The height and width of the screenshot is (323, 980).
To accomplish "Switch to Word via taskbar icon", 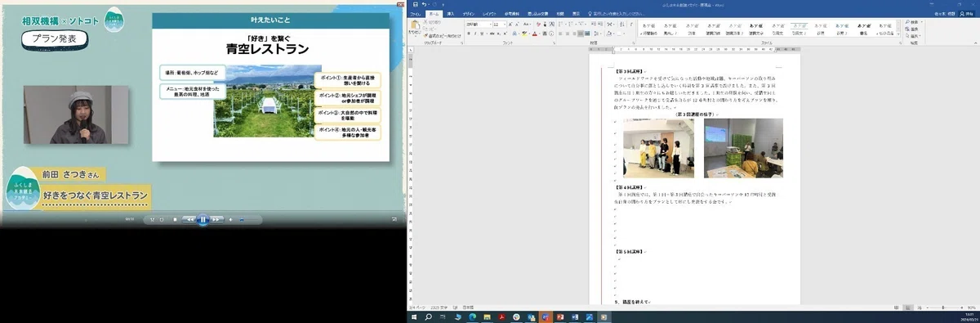I will [x=575, y=317].
